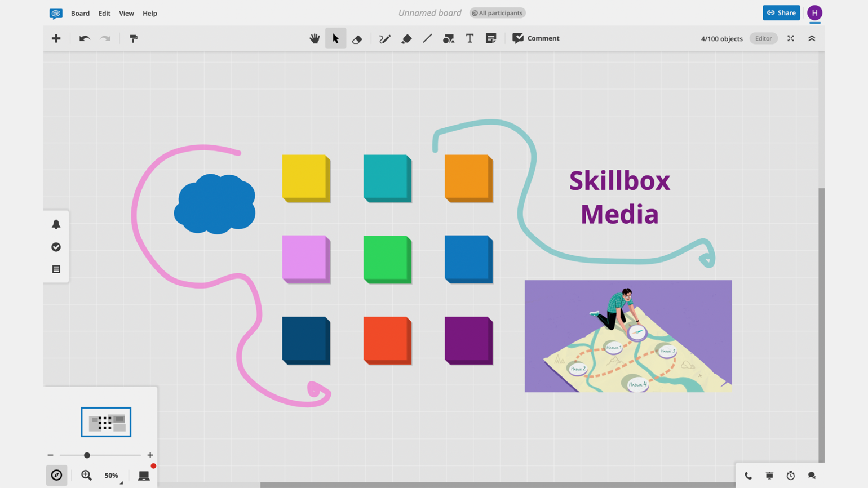Open the Shapes tool

click(449, 38)
